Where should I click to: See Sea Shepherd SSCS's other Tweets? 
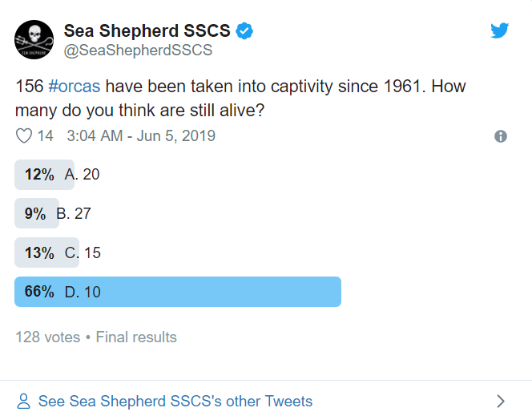point(175,401)
